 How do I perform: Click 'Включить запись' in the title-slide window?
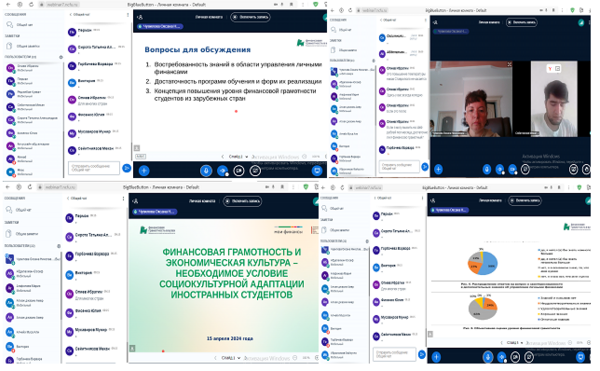(243, 201)
